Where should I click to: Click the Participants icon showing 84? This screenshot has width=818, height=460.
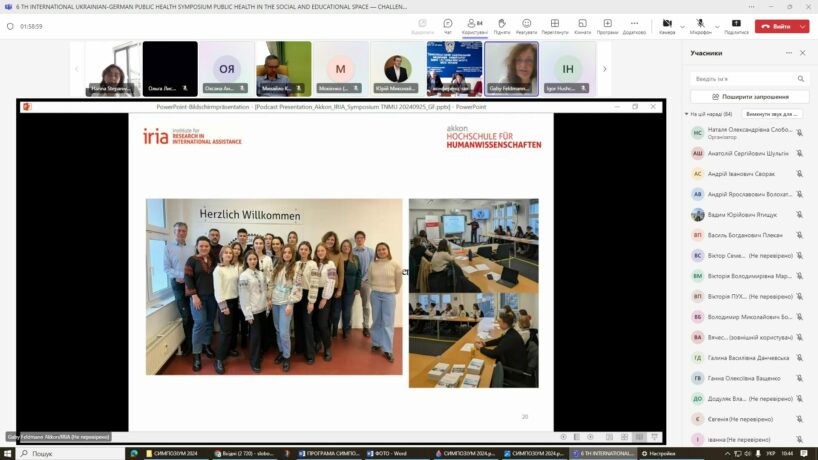click(475, 25)
